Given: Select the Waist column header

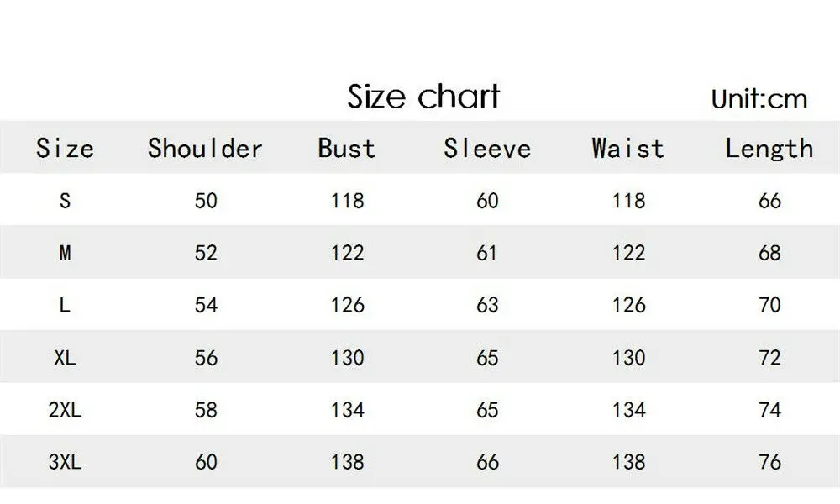Looking at the screenshot, I should (x=627, y=149).
